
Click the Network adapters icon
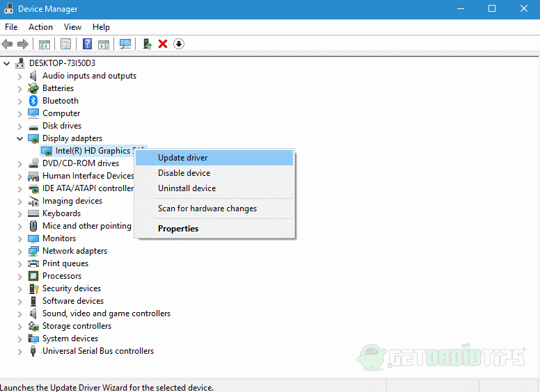[33, 251]
